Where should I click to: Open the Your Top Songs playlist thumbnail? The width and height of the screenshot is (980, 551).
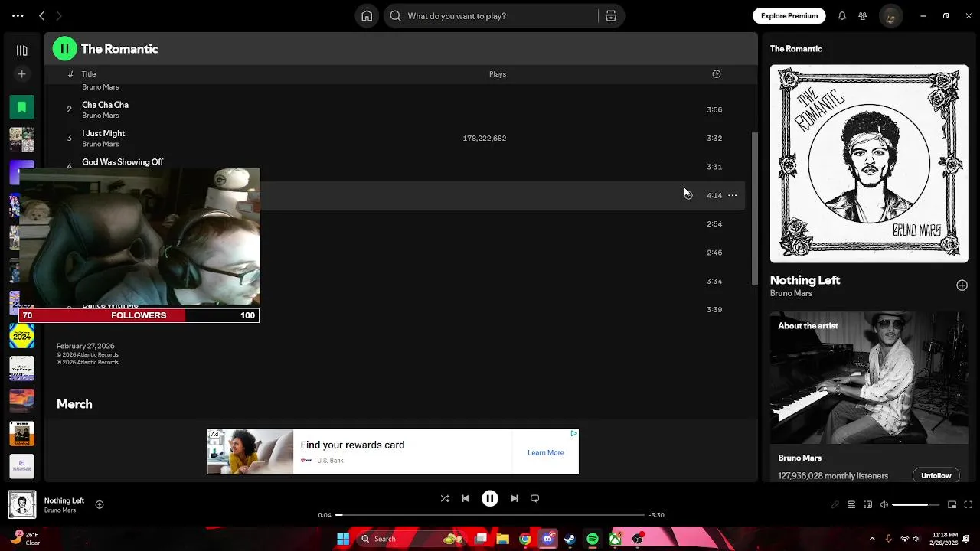[21, 368]
